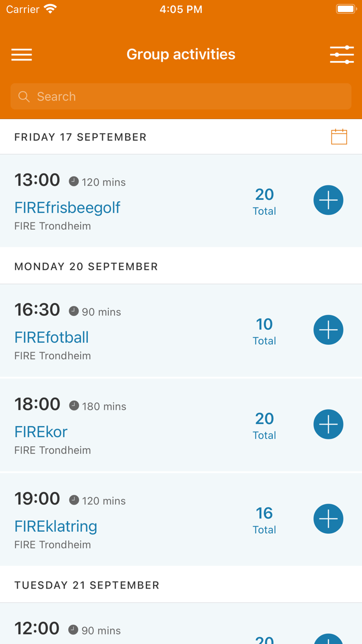Open the FIREkor activity details

pyautogui.click(x=41, y=432)
